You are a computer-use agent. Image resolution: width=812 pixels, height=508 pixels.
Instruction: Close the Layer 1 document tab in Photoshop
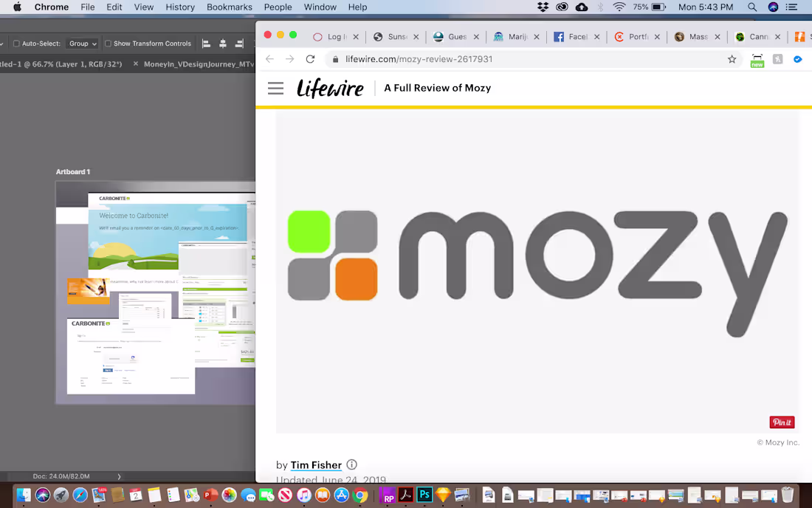coord(136,63)
